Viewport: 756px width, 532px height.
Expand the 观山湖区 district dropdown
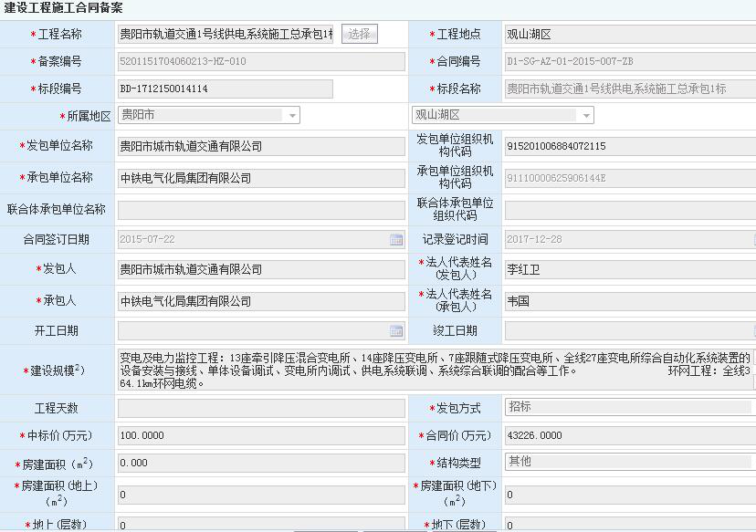pos(586,115)
